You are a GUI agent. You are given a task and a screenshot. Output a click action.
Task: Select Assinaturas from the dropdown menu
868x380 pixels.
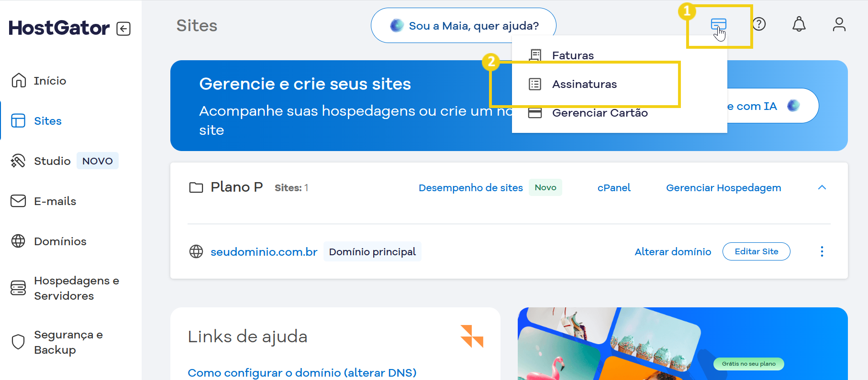[x=584, y=84]
